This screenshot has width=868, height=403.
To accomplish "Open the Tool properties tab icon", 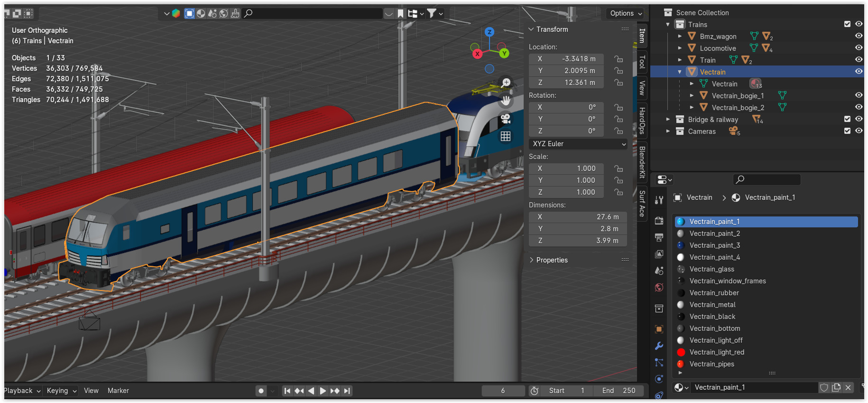I will 659,200.
